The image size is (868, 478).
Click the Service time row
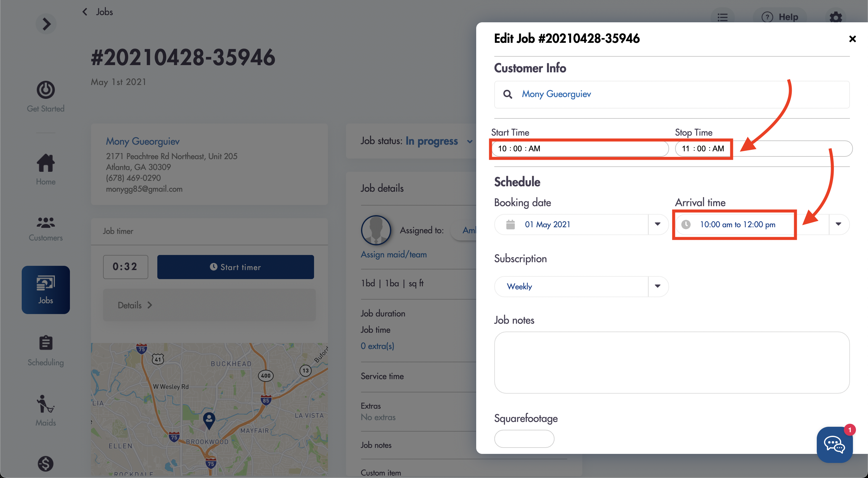coord(418,376)
